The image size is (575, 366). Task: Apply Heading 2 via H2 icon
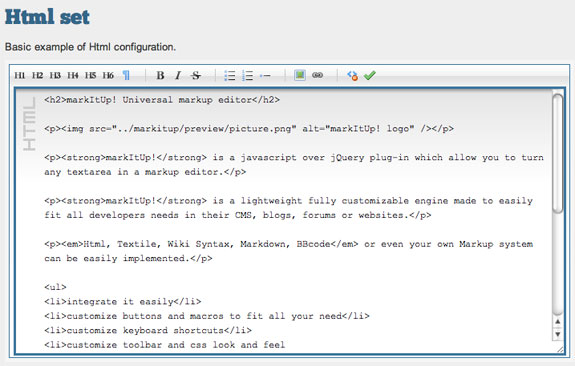37,76
